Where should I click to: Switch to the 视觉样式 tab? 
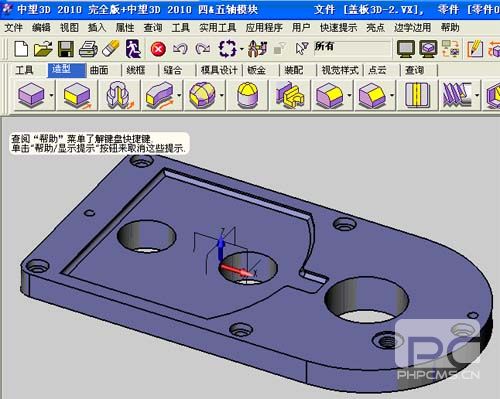340,70
